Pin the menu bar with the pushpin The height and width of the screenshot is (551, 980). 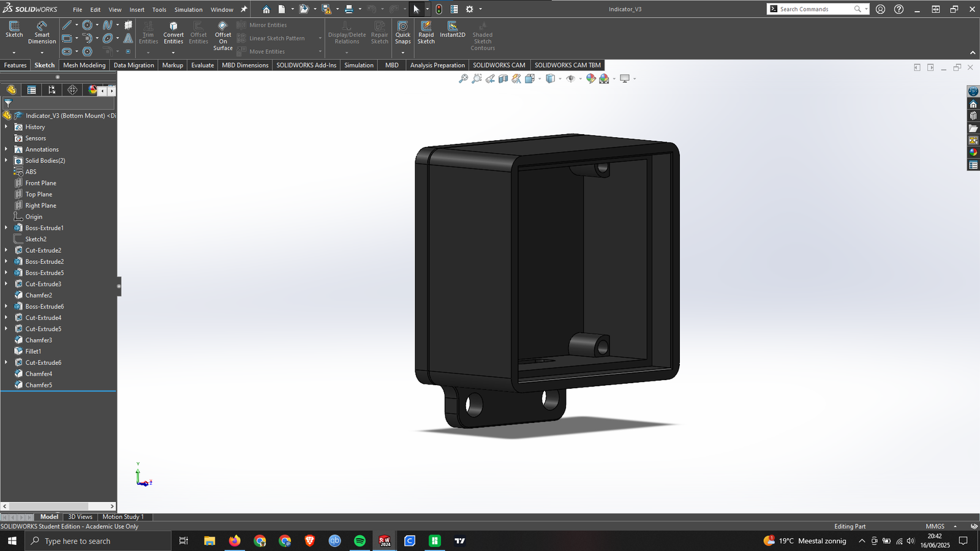(x=244, y=9)
